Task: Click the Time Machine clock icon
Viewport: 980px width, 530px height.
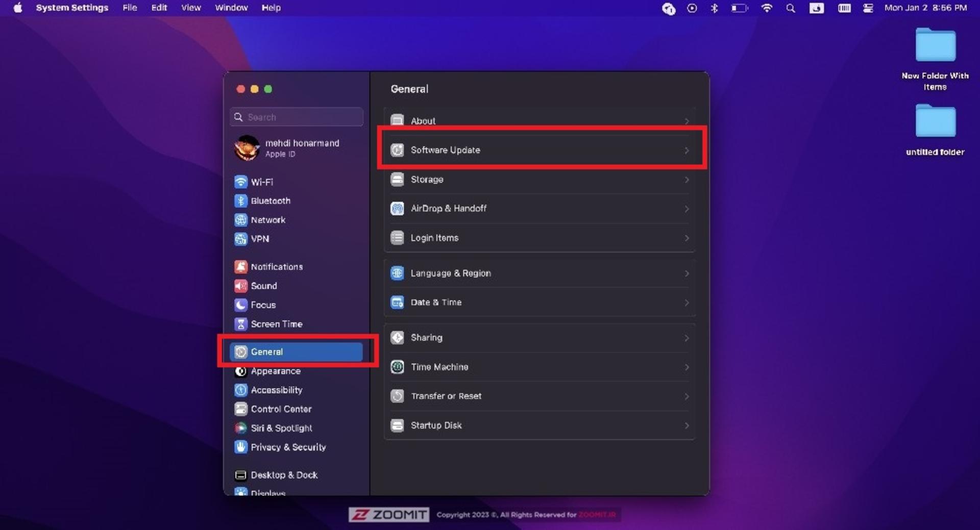Action: pos(397,367)
